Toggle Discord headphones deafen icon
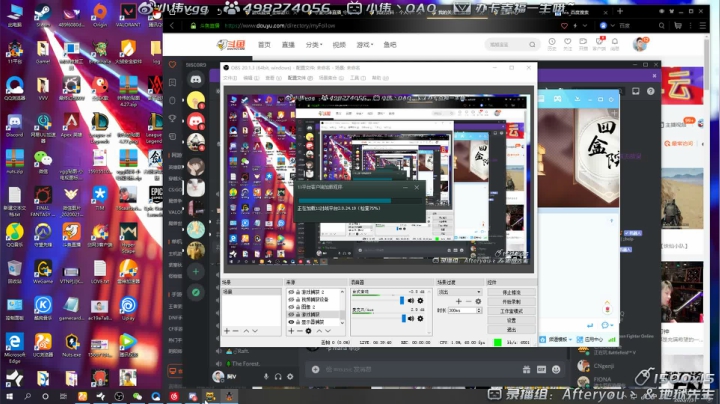 point(278,376)
